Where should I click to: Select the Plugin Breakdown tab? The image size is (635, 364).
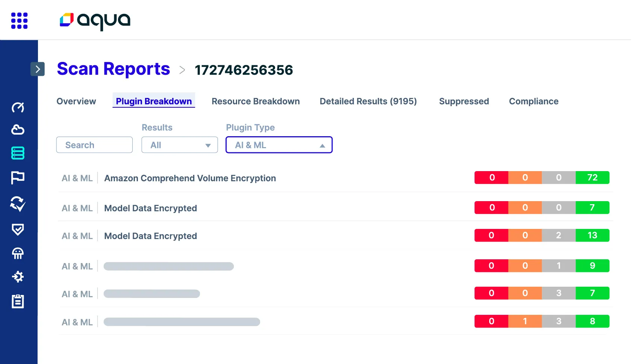154,101
